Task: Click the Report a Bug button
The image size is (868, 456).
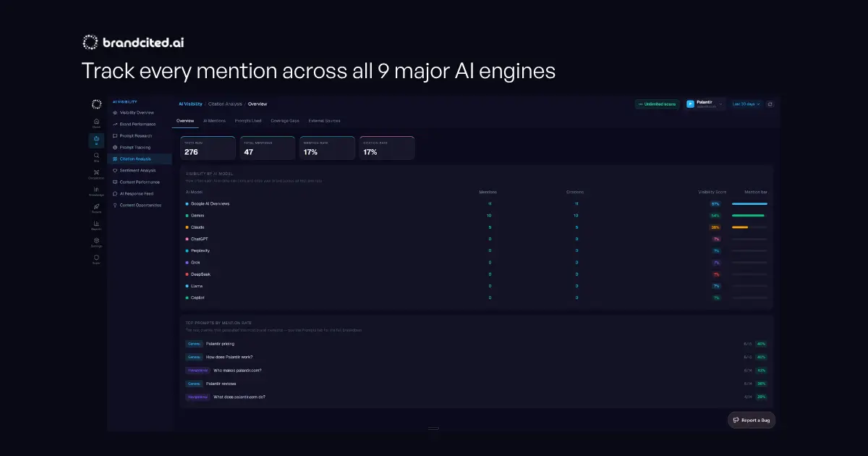Action: (x=752, y=420)
